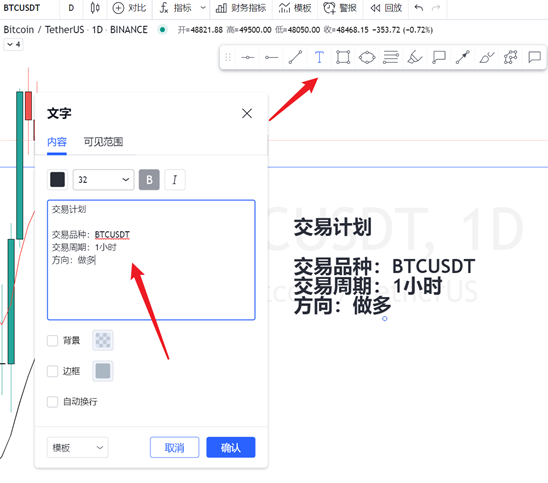Click the BTCUSDT symbol search
Viewport: 548px width, 483px height.
22,8
